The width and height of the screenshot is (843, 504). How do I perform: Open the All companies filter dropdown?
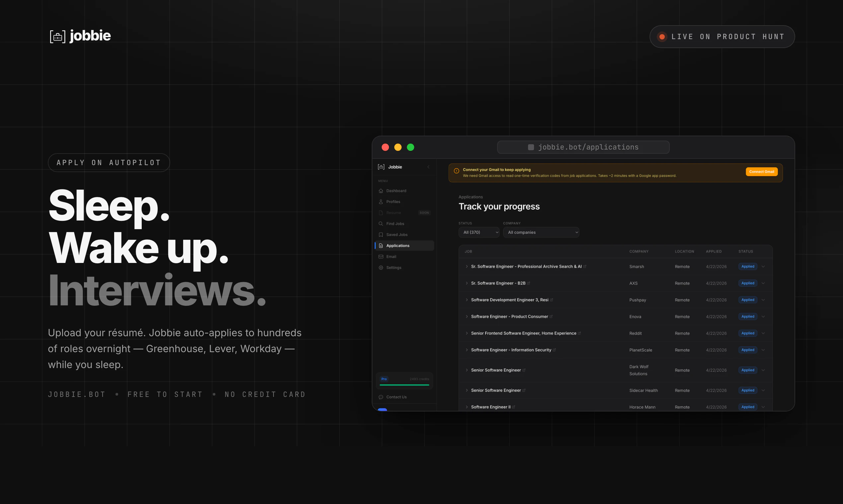click(x=541, y=232)
